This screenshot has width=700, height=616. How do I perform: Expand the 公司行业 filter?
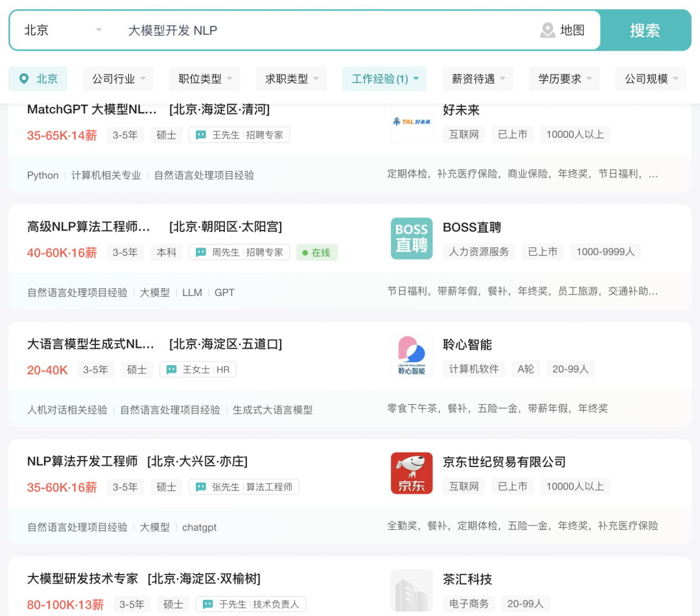point(119,79)
